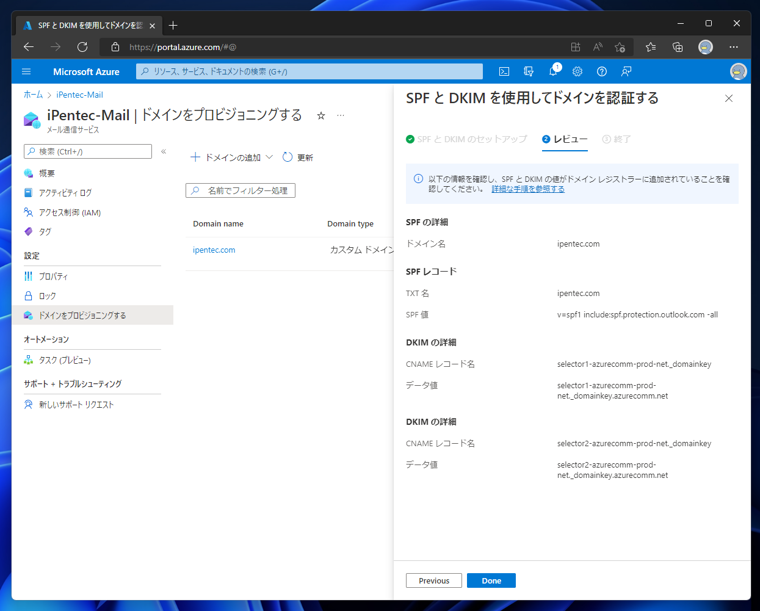Go to the ホーム breadcrumb

pyautogui.click(x=33, y=94)
